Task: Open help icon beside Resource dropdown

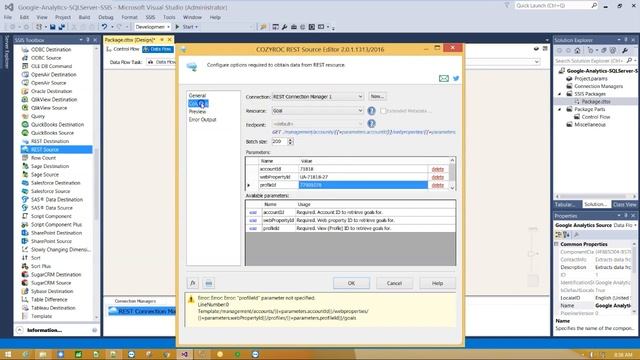Action: pos(371,111)
